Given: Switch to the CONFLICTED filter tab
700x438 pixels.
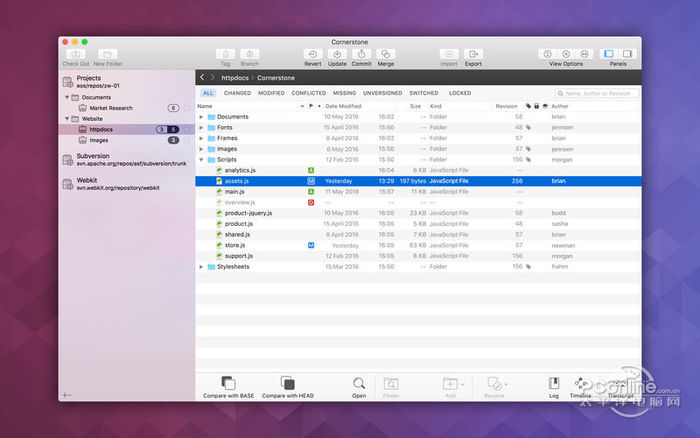Looking at the screenshot, I should click(x=309, y=93).
